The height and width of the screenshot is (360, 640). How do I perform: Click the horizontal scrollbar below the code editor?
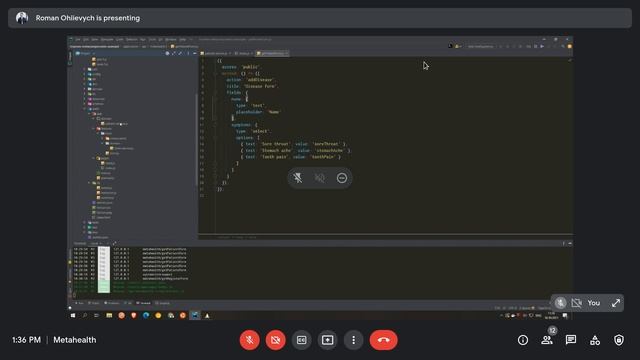385,234
